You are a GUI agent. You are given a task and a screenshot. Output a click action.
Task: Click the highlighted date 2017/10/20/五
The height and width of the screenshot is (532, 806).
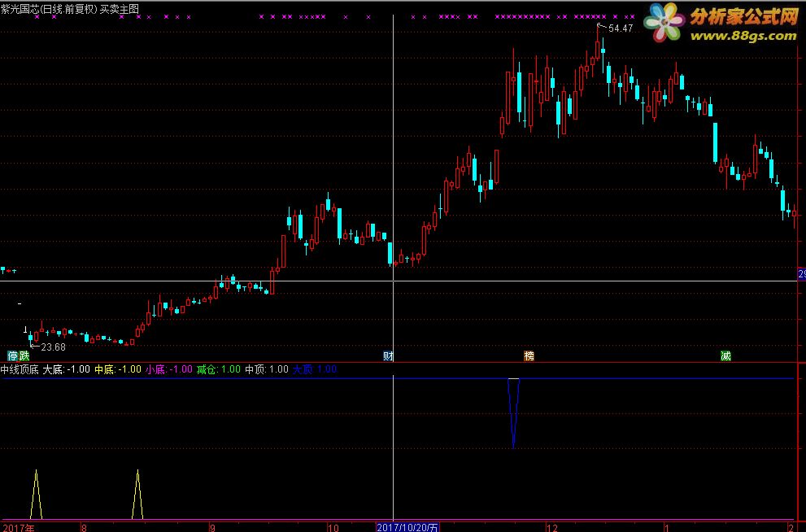tap(407, 527)
